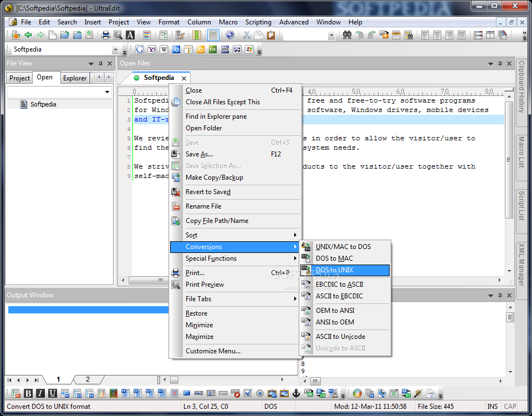Click Make Copy/Backup menu entry
The height and width of the screenshot is (416, 532).
[x=235, y=177]
